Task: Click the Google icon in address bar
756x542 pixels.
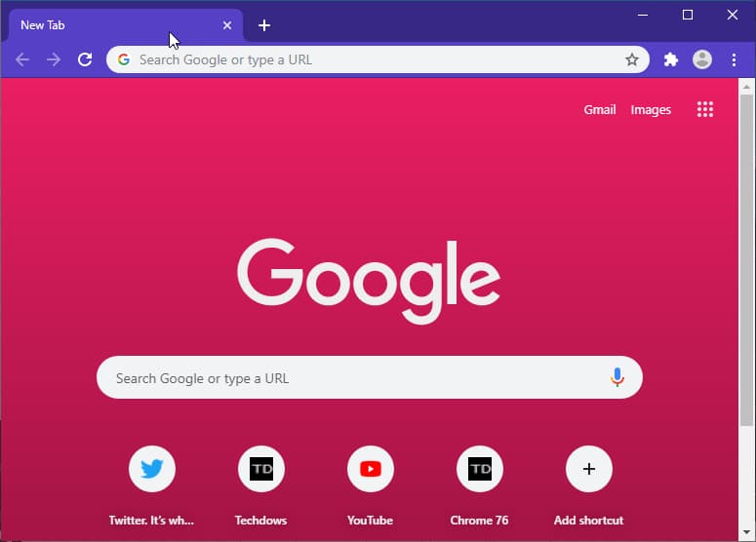Action: [124, 59]
